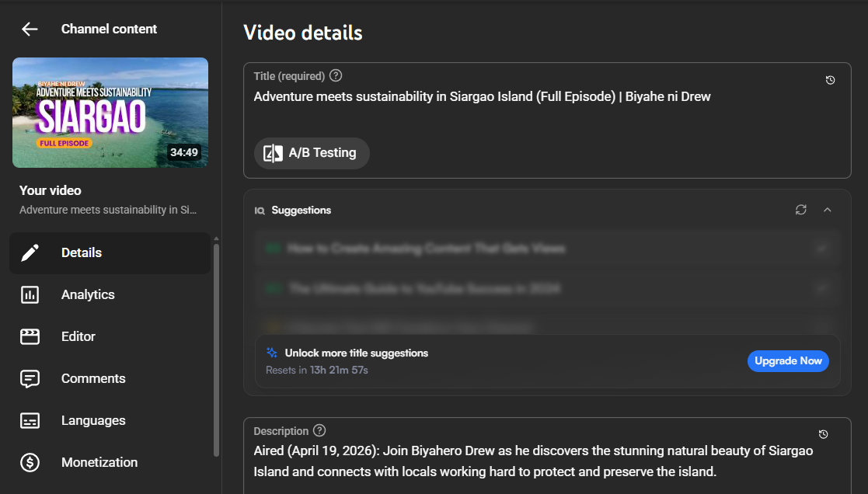Open the Editor clapperboard icon

pyautogui.click(x=30, y=336)
